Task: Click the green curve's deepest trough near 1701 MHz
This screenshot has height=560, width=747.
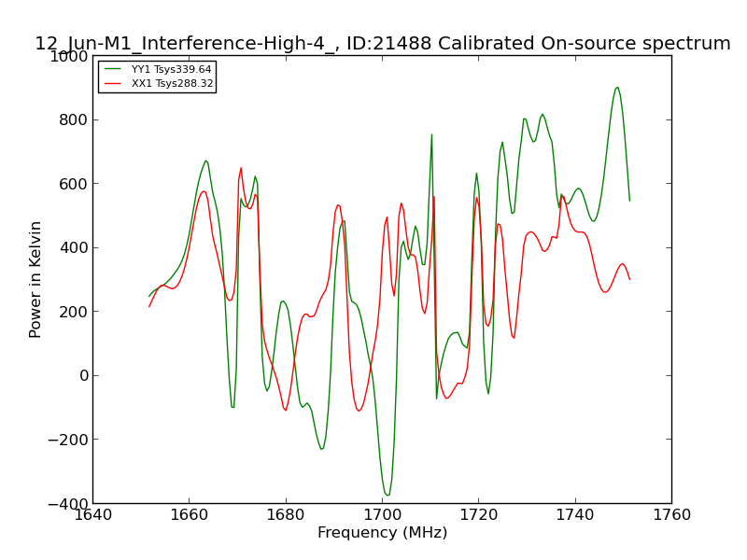Action: pyautogui.click(x=388, y=495)
